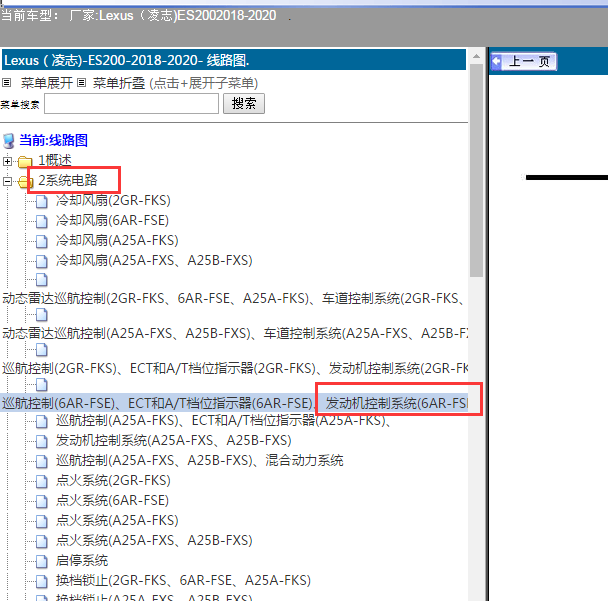
Task: Click page icon beside 冷却风扇(A25A-FKS)
Action: [x=41, y=241]
